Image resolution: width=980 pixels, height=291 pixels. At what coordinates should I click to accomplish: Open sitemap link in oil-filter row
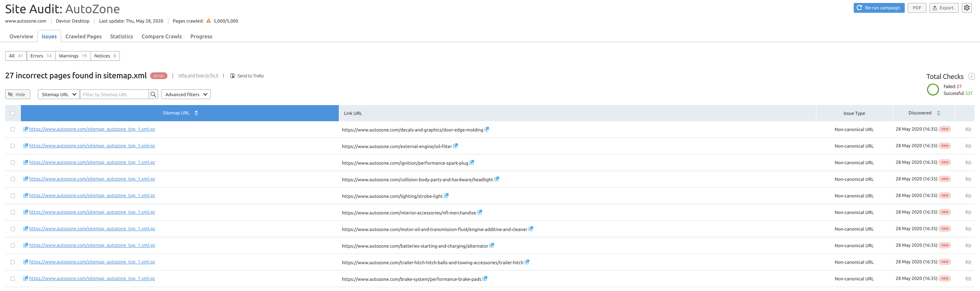coord(92,146)
